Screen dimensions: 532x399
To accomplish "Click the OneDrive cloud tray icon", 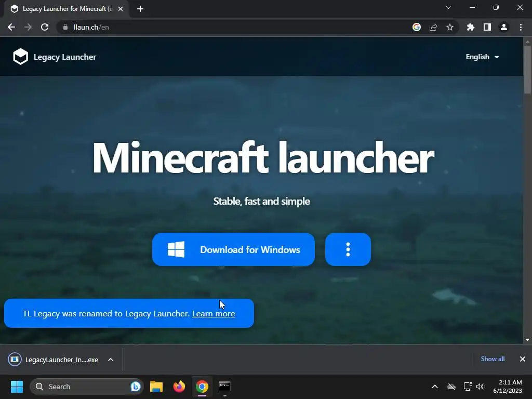I will [451, 387].
